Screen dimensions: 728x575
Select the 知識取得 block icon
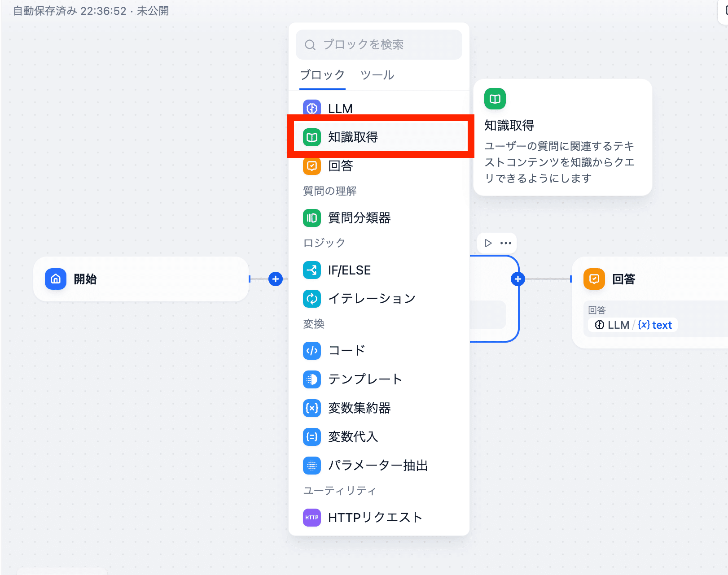point(311,137)
